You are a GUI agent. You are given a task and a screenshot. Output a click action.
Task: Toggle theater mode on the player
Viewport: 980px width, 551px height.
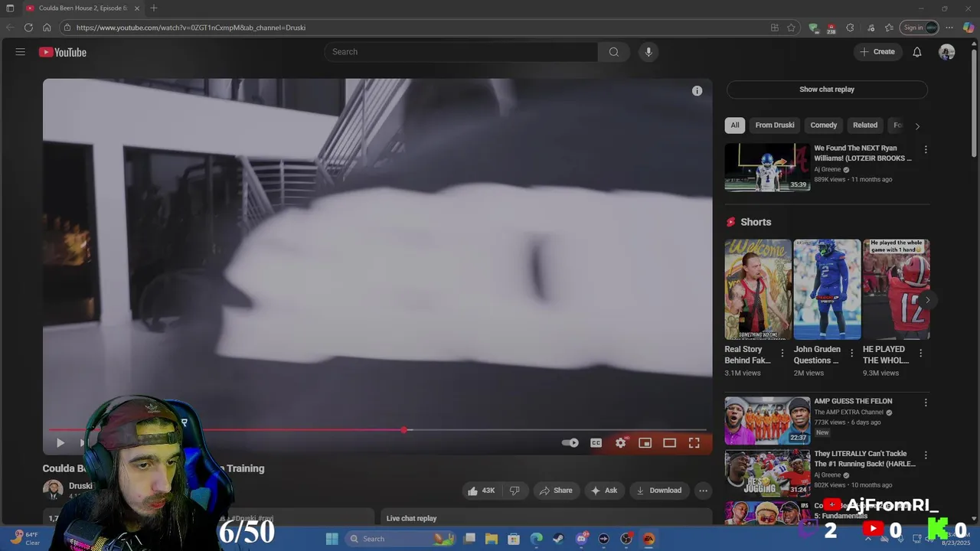click(669, 443)
